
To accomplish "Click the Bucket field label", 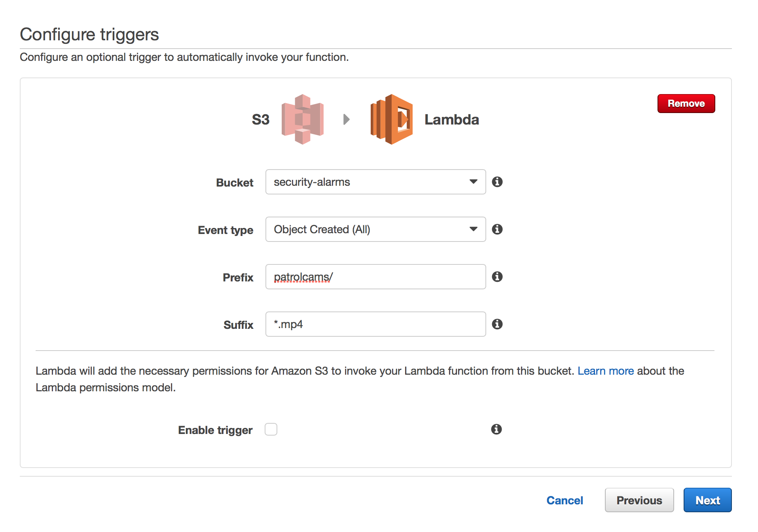I will click(x=235, y=183).
